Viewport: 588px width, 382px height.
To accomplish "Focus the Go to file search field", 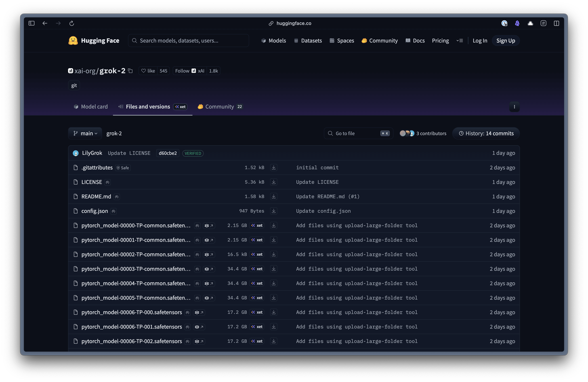I will [358, 133].
